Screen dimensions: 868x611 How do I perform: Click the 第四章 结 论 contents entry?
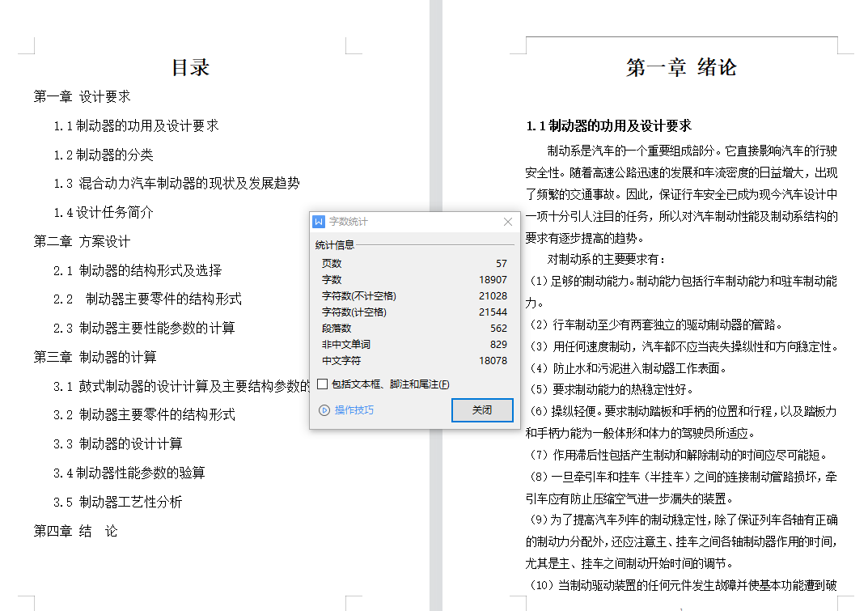coord(76,531)
